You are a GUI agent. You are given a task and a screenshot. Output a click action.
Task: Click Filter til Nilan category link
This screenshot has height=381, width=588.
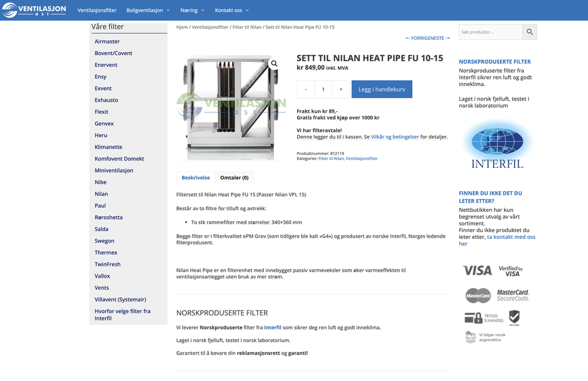(x=331, y=159)
